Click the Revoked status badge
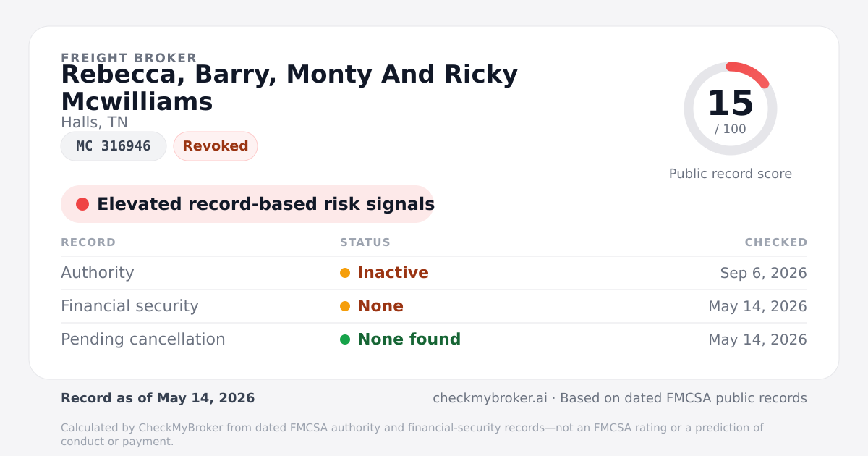The width and height of the screenshot is (868, 456). coord(216,146)
